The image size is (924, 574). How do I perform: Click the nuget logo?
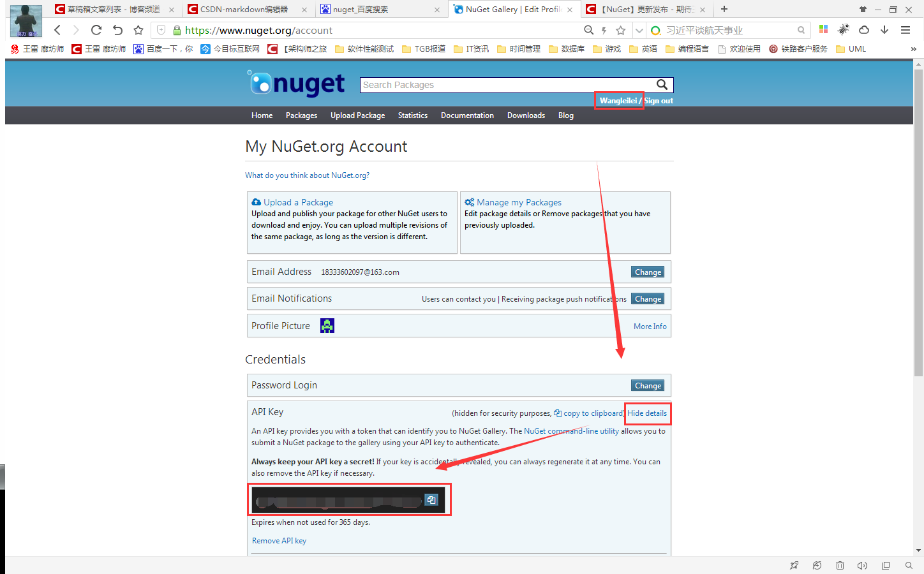[297, 84]
